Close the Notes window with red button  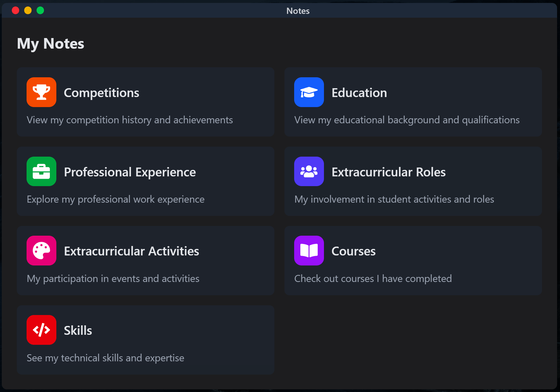point(15,10)
